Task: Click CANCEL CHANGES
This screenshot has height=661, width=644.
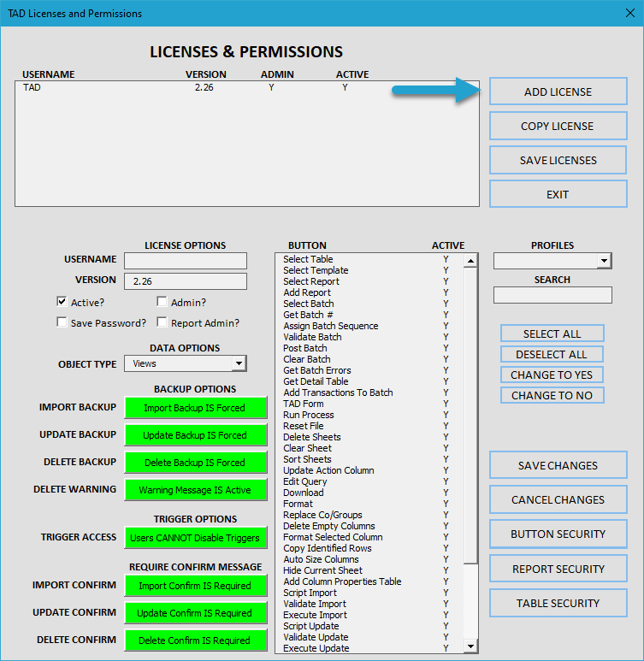Action: pos(558,499)
